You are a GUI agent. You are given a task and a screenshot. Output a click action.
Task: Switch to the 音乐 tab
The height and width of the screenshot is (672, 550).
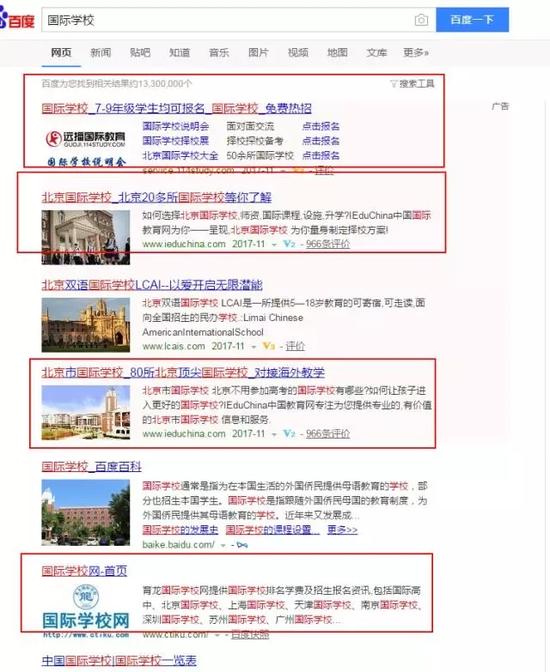click(219, 53)
